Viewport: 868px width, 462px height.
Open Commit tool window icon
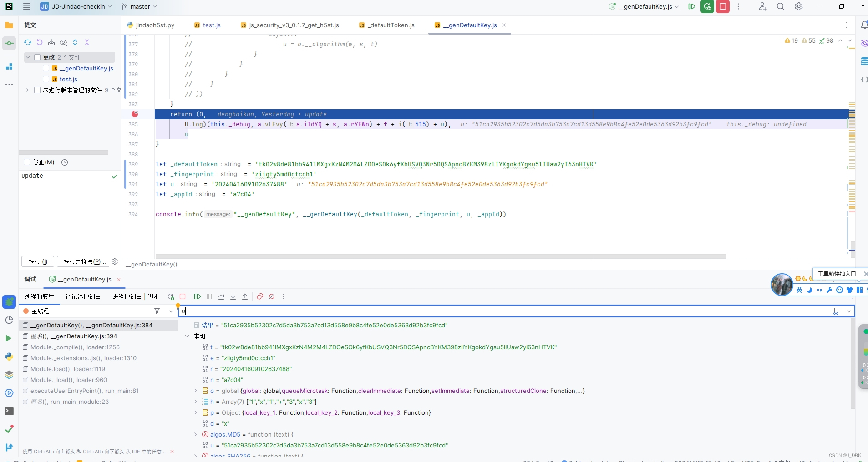pos(9,43)
